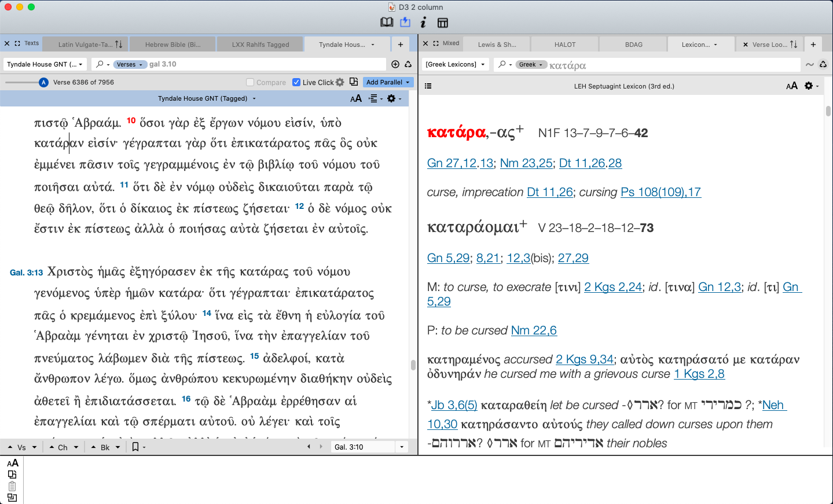Click the share icon in top toolbar
The width and height of the screenshot is (833, 504).
405,23
